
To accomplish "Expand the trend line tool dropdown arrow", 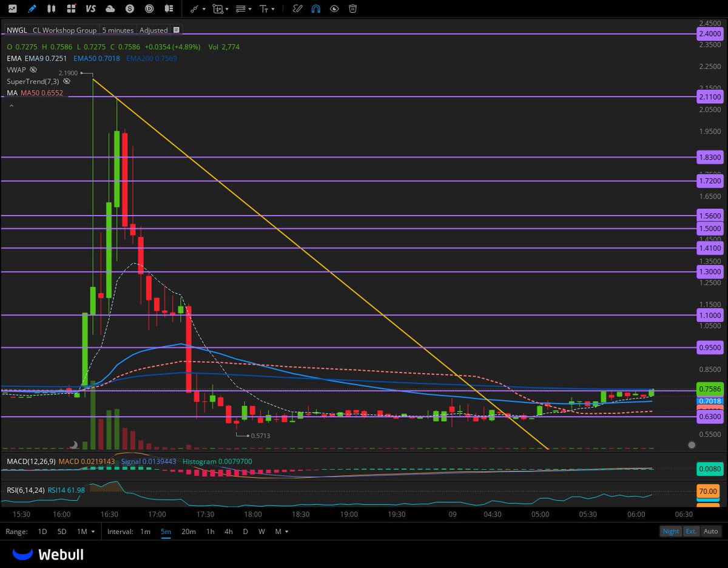I will pyautogui.click(x=204, y=9).
